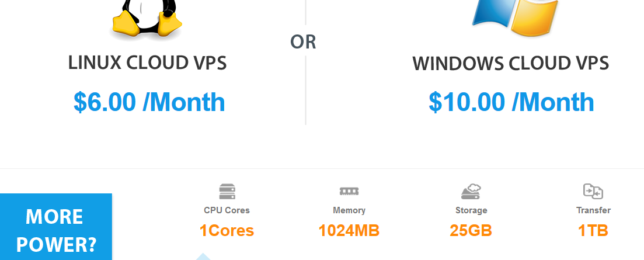
Task: Click the $6.00 /Month price
Action: [149, 102]
